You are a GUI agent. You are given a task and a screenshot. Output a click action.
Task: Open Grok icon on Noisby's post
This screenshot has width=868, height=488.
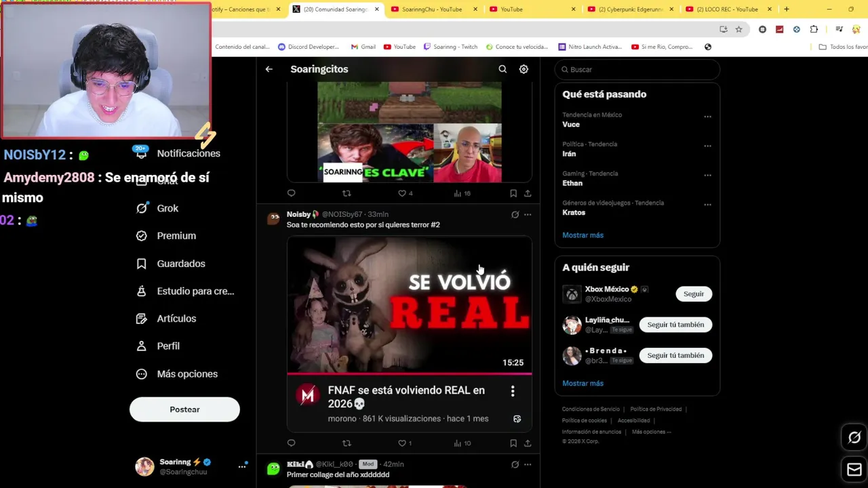coord(515,215)
